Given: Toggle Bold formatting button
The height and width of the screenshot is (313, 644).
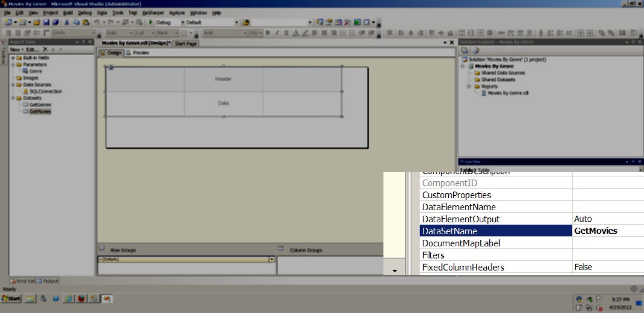Looking at the screenshot, I should coord(267,33).
